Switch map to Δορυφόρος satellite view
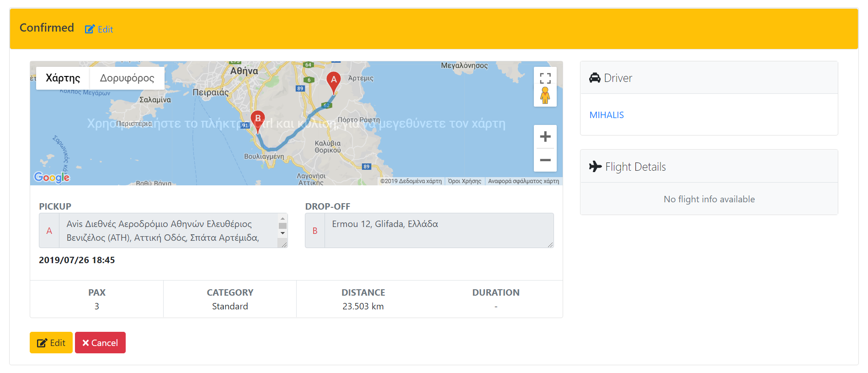The height and width of the screenshot is (373, 868). tap(127, 78)
